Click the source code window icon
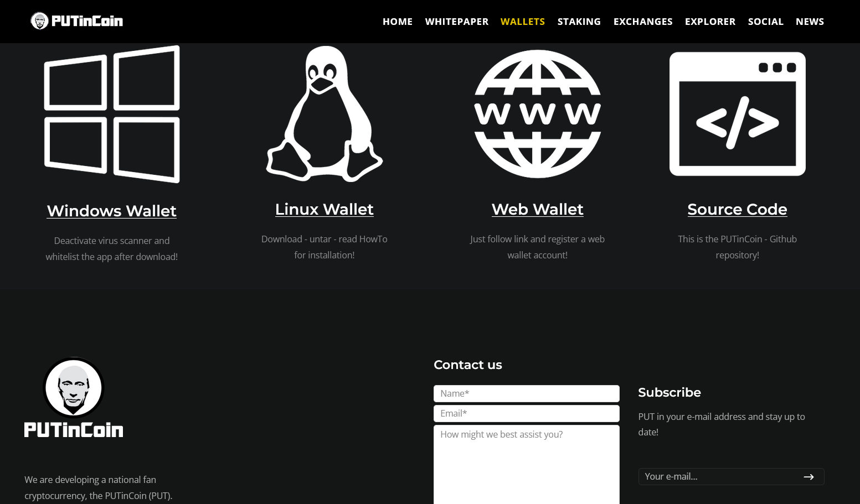Image resolution: width=860 pixels, height=504 pixels. (x=738, y=114)
